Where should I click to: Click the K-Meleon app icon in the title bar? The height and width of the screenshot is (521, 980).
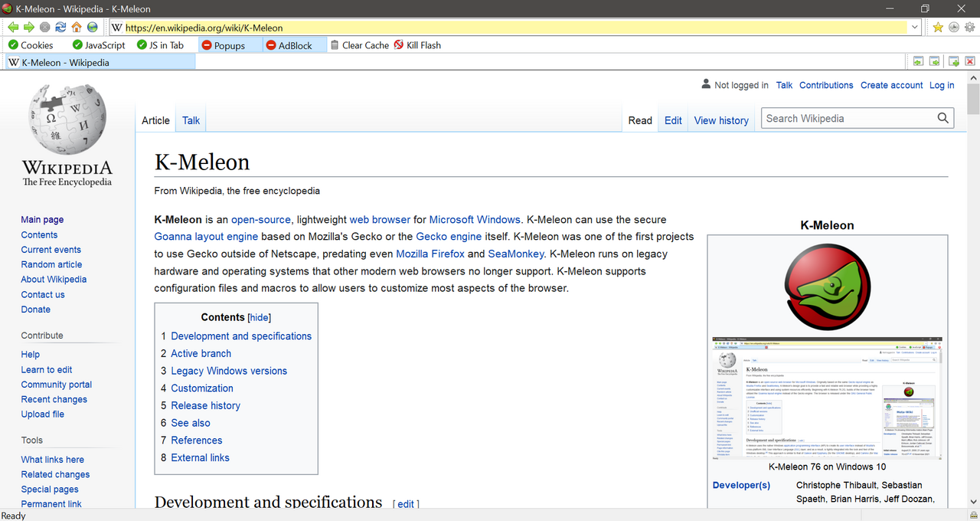(x=8, y=8)
